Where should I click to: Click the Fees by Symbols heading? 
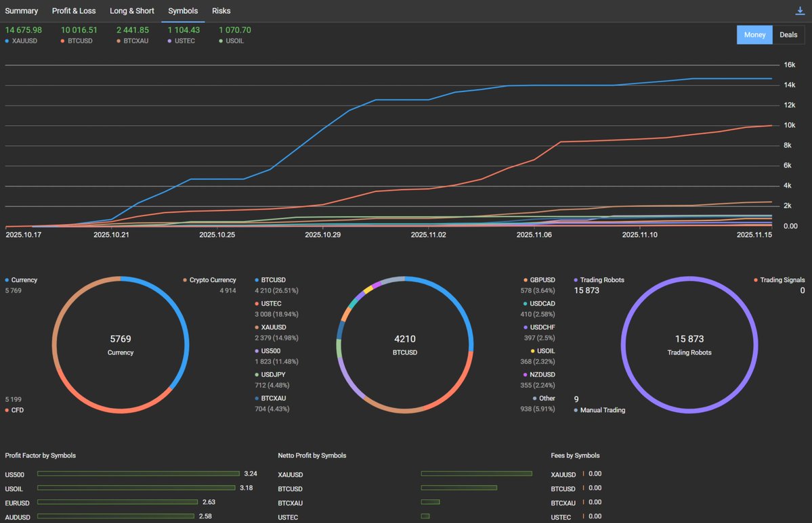pyautogui.click(x=575, y=456)
